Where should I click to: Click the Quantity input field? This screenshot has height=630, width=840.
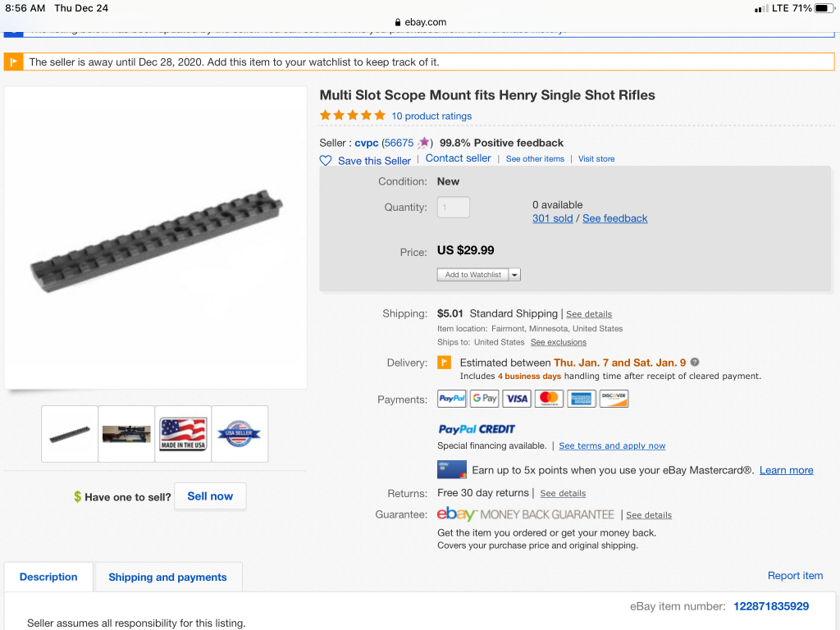click(454, 208)
